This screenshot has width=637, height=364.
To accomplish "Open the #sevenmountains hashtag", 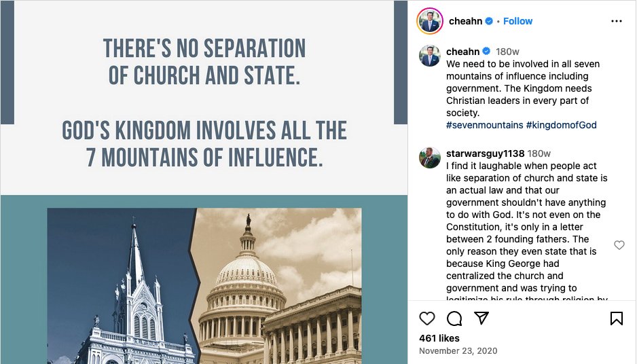I will [x=485, y=125].
